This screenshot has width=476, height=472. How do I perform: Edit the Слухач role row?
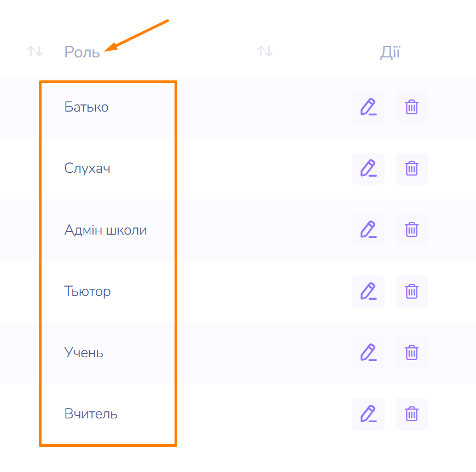(368, 168)
